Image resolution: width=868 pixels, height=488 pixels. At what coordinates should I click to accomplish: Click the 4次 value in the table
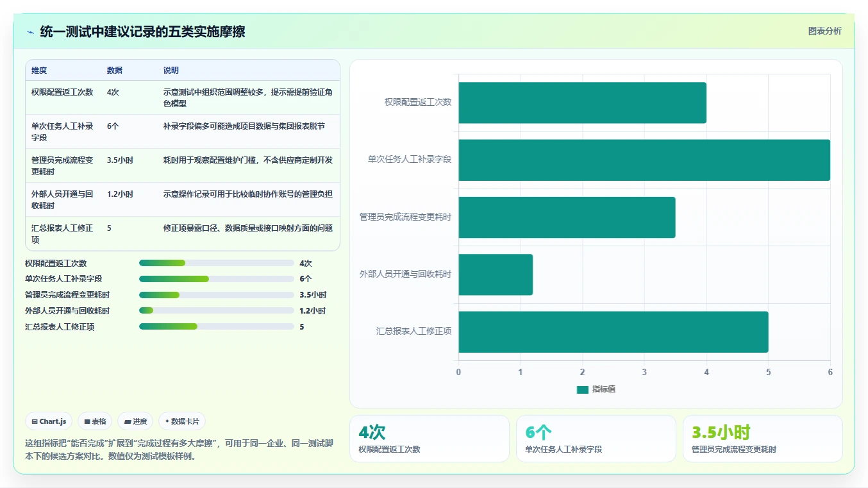[113, 92]
